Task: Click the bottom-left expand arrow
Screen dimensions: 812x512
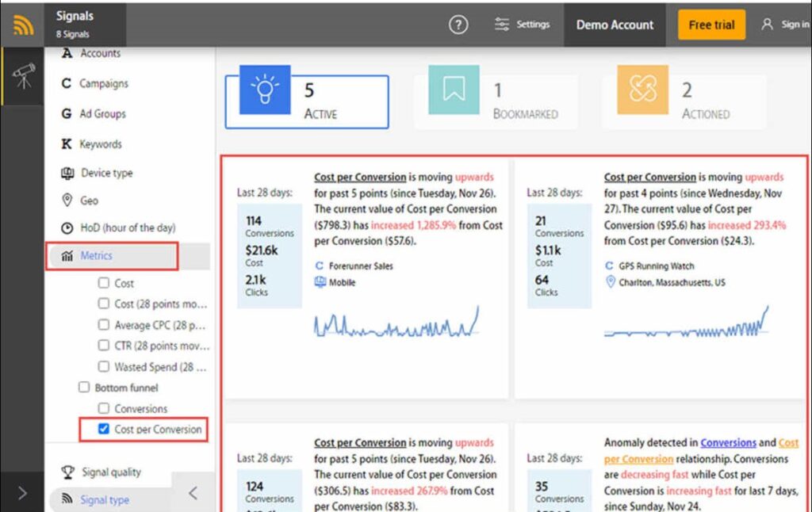Action: coord(22,493)
